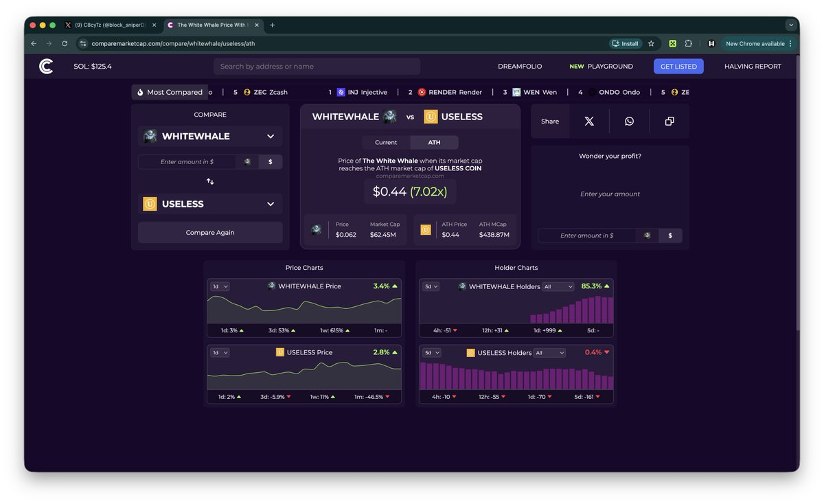Switch to the X block_sniper browser tab

110,25
